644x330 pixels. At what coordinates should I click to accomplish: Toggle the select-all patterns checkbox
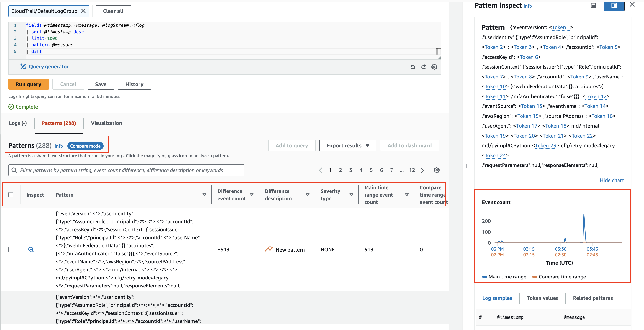(11, 195)
